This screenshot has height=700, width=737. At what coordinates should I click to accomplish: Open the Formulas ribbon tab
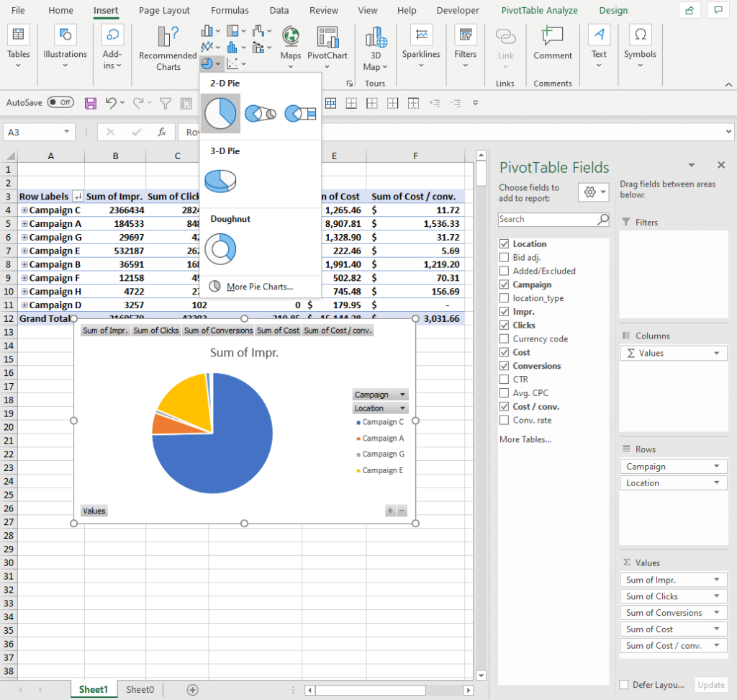(x=230, y=10)
